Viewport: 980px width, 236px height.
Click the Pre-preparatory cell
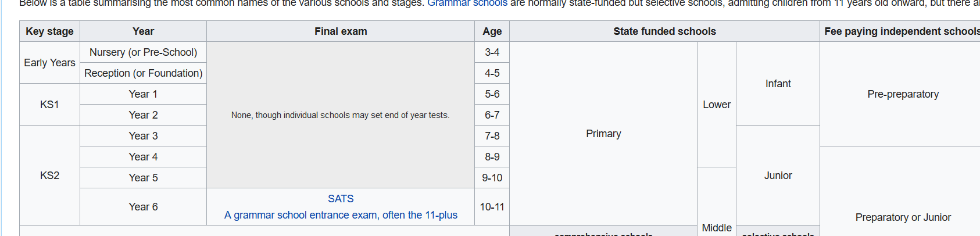click(x=903, y=94)
